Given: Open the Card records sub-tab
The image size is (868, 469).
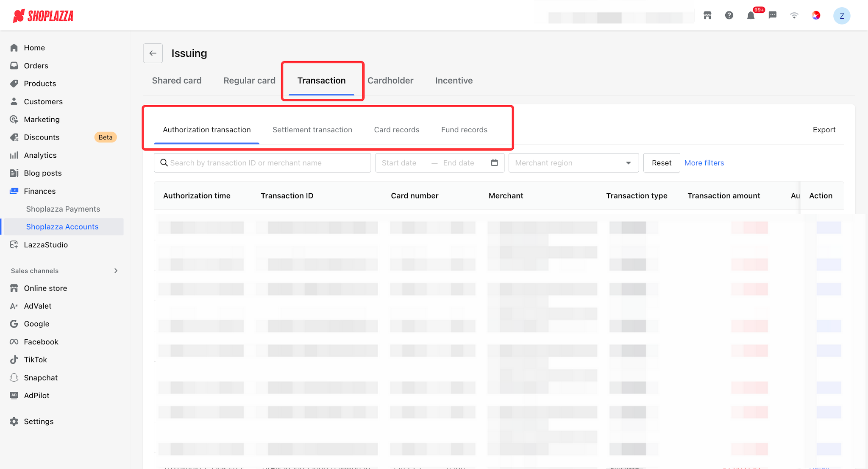Looking at the screenshot, I should point(397,130).
